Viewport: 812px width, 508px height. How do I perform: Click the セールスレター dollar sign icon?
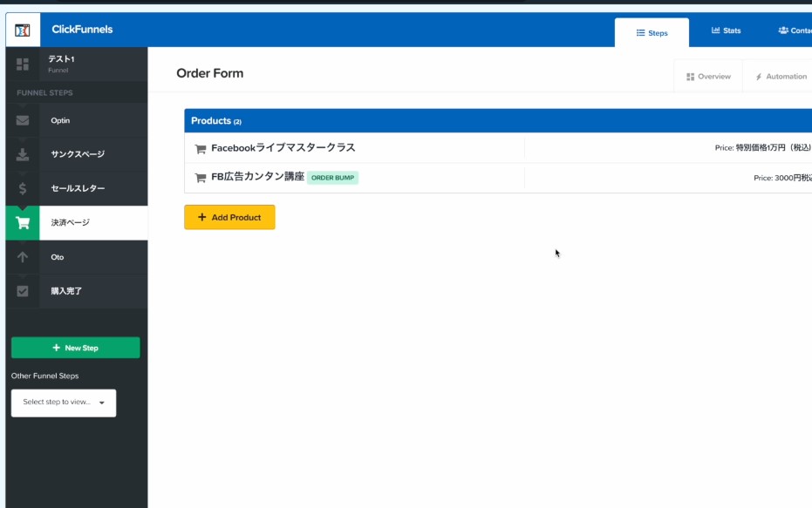tap(23, 188)
